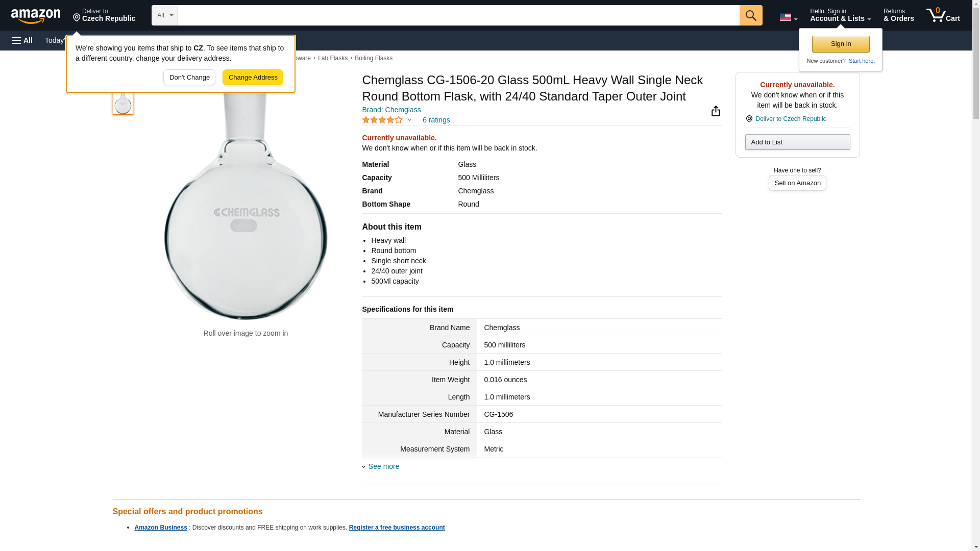Click the yellow Sign in button

(841, 44)
